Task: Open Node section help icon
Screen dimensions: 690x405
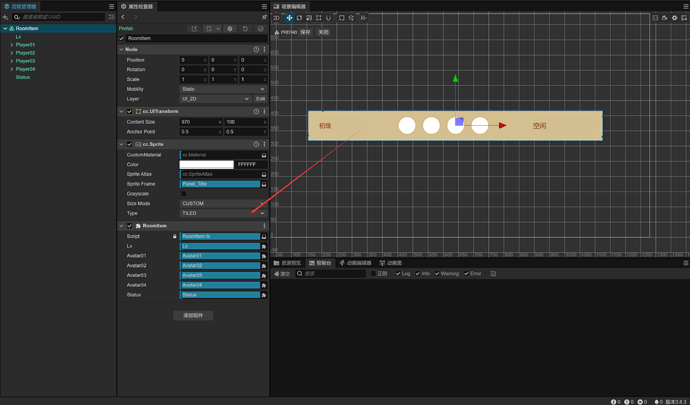Action: [256, 49]
